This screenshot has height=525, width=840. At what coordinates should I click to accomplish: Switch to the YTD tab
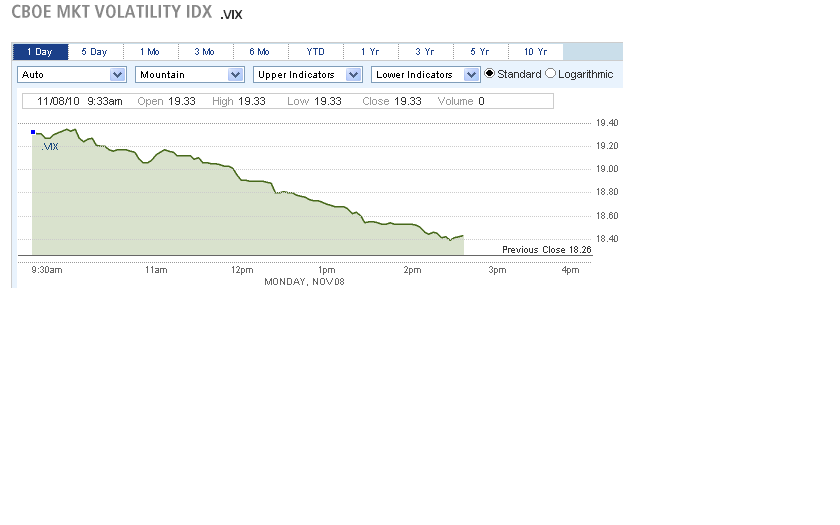tap(316, 52)
